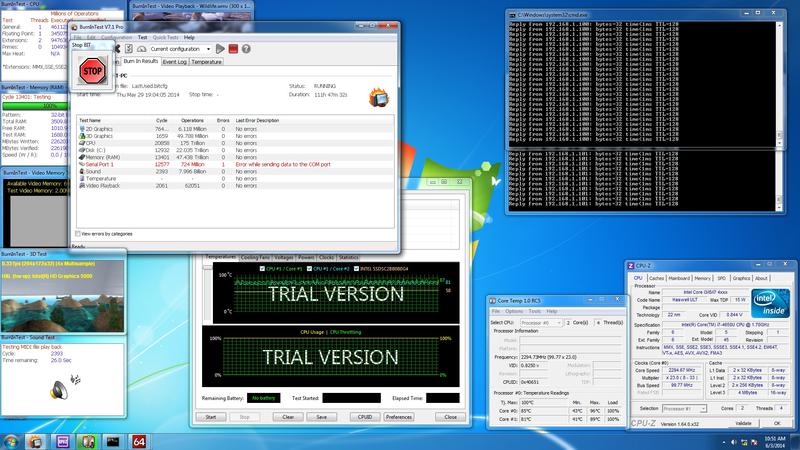The image size is (800, 450).
Task: Toggle CPU #1 / Core #1 graph checkbox
Action: point(262,269)
